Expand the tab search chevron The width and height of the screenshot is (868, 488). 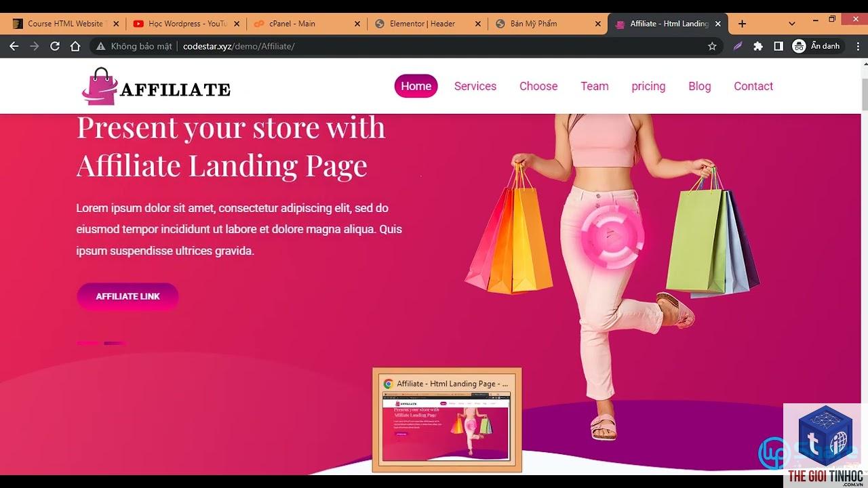pyautogui.click(x=792, y=23)
